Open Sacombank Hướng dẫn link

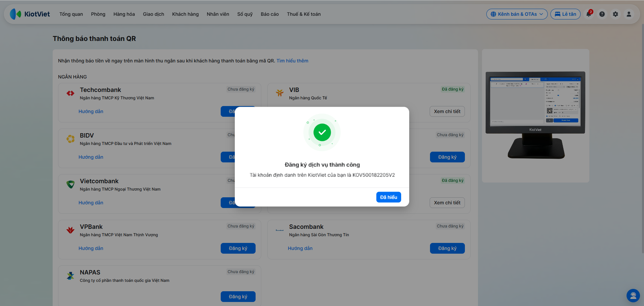pyautogui.click(x=300, y=248)
